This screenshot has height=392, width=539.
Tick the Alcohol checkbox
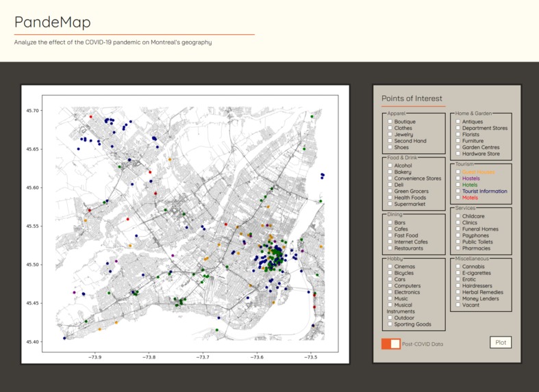(390, 165)
